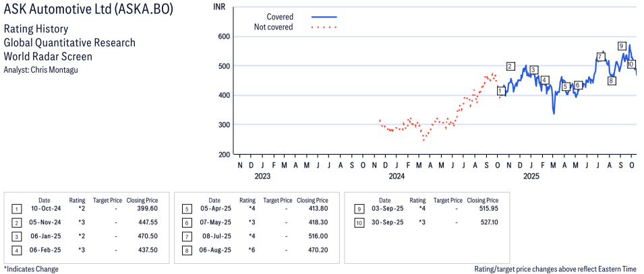Click marker 1 on the price chart
The width and height of the screenshot is (644, 274).
(500, 91)
